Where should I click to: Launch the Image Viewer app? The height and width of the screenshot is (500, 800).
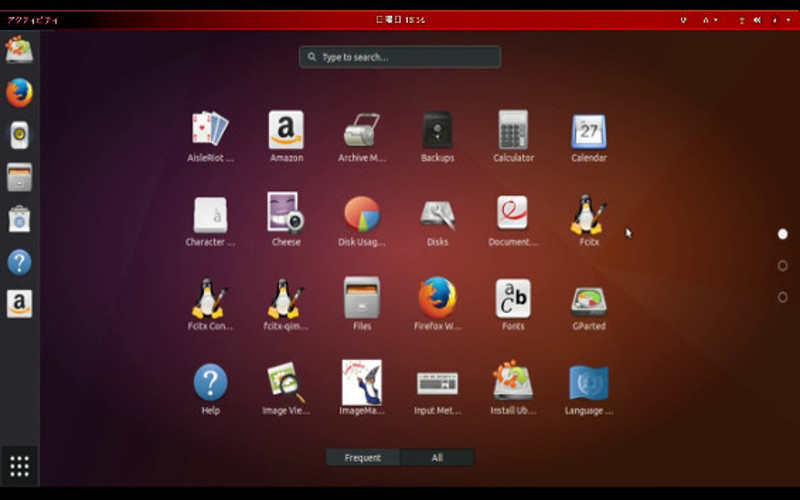286,389
